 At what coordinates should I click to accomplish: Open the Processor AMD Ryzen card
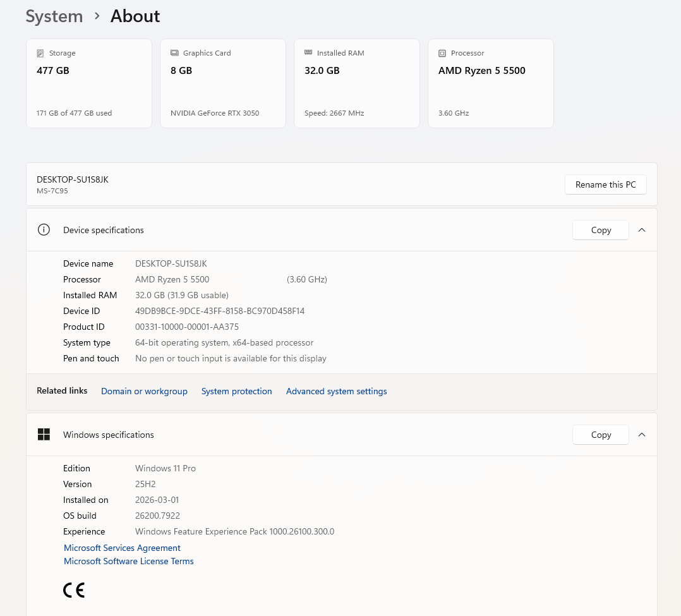pyautogui.click(x=491, y=83)
